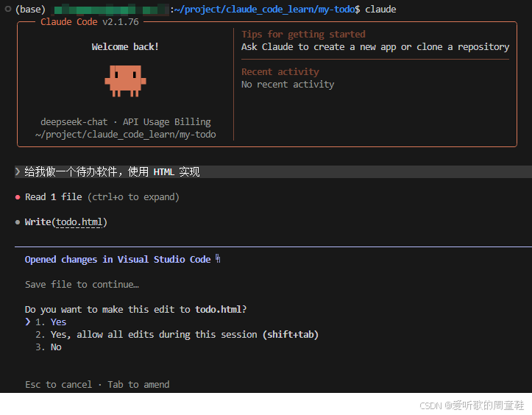The width and height of the screenshot is (532, 415).
Task: Click the gray bullet beside Write(todo.html)
Action: [18, 222]
